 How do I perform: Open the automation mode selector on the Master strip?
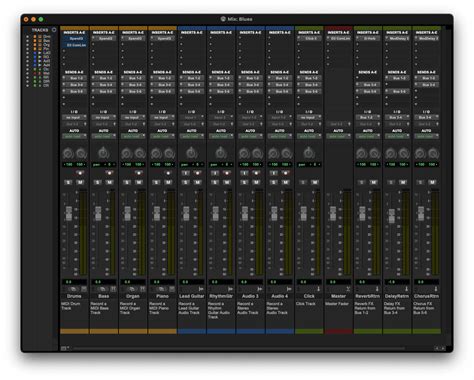(338, 136)
